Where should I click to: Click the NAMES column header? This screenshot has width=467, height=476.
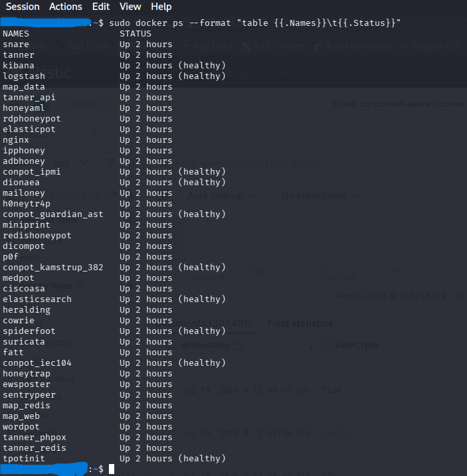pos(16,34)
